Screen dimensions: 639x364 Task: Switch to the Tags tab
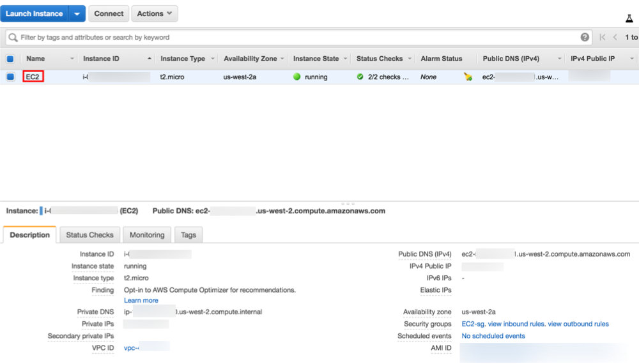pyautogui.click(x=189, y=235)
